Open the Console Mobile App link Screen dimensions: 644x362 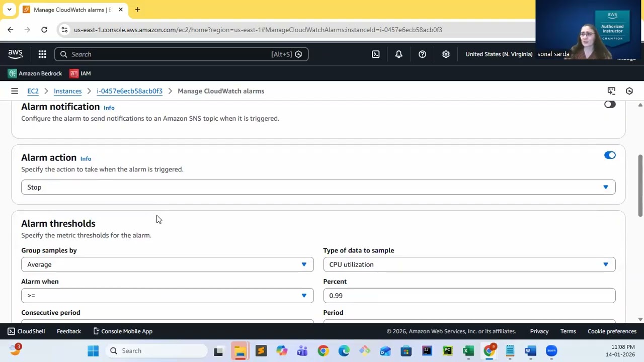pos(123,331)
